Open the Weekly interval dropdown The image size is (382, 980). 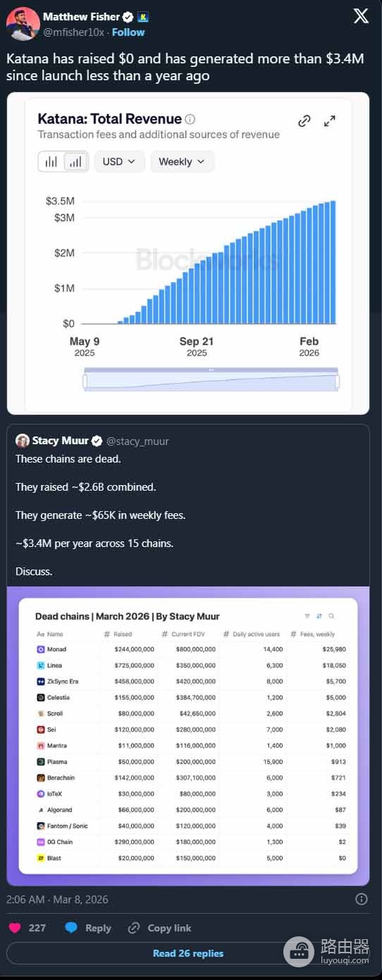183,161
